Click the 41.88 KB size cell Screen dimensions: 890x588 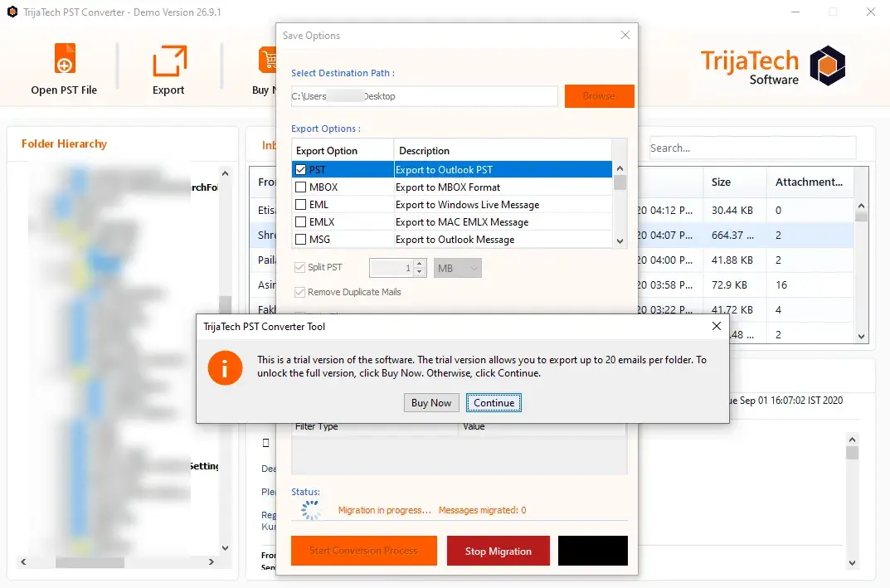(732, 260)
